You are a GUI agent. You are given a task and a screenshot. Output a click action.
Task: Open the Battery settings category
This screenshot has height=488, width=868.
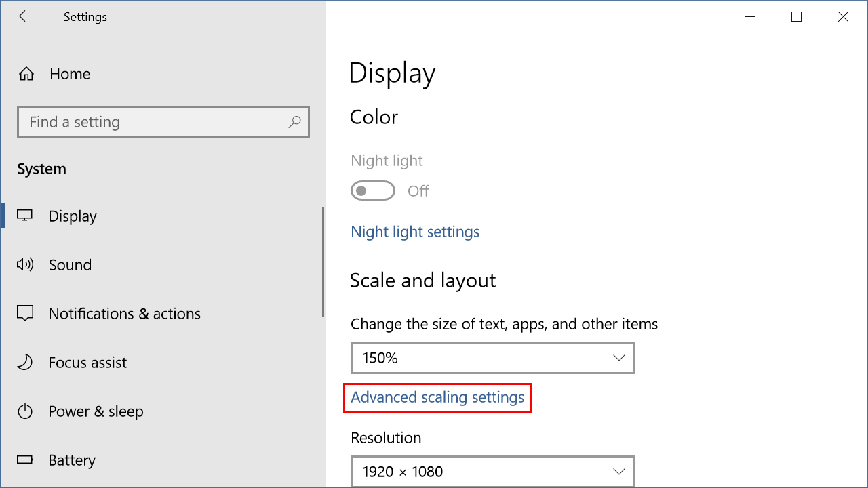pyautogui.click(x=71, y=460)
